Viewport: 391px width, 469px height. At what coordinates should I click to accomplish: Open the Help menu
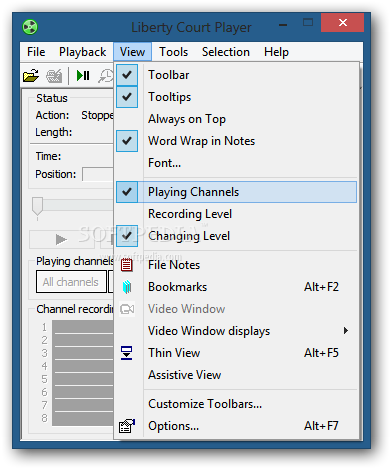tap(276, 52)
